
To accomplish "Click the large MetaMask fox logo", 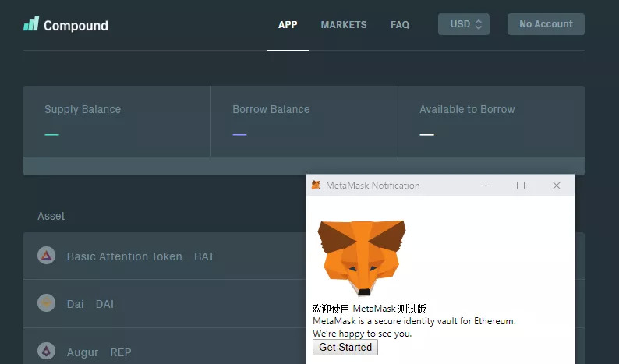I will [362, 258].
